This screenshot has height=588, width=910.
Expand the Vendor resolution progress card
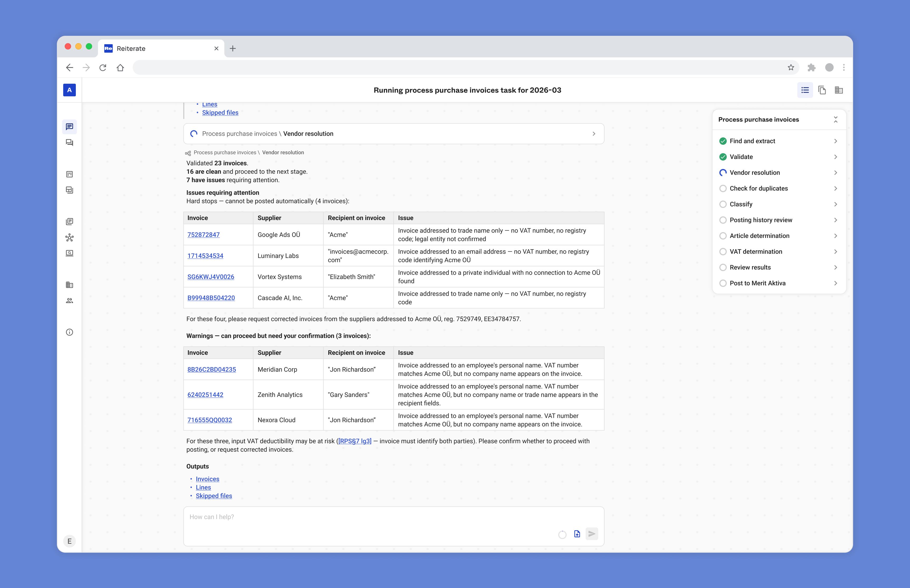coord(394,134)
